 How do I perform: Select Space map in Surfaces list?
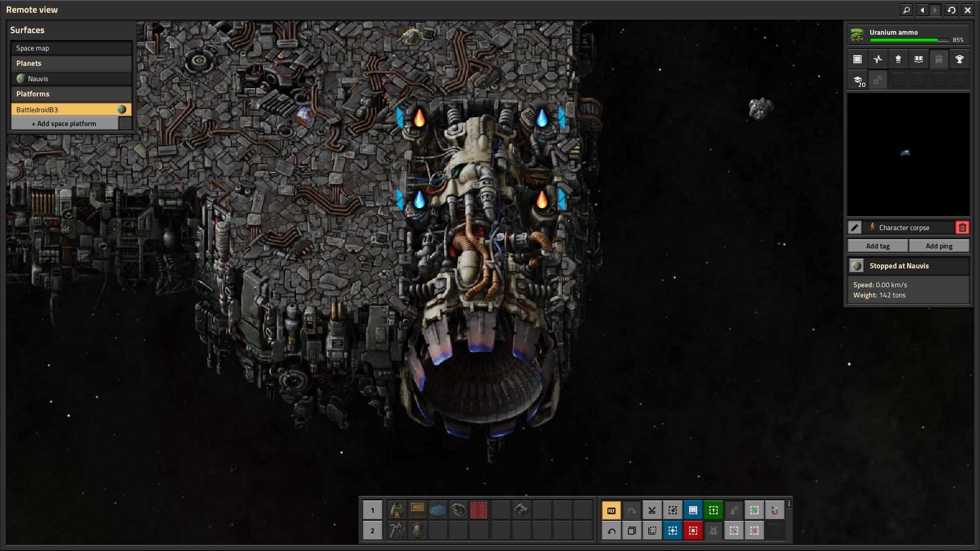(x=71, y=48)
